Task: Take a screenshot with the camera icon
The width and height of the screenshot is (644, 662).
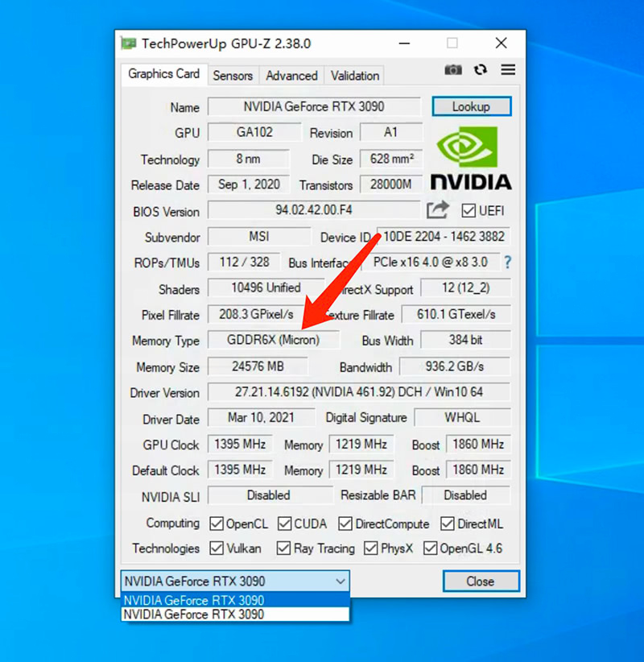Action: 453,69
